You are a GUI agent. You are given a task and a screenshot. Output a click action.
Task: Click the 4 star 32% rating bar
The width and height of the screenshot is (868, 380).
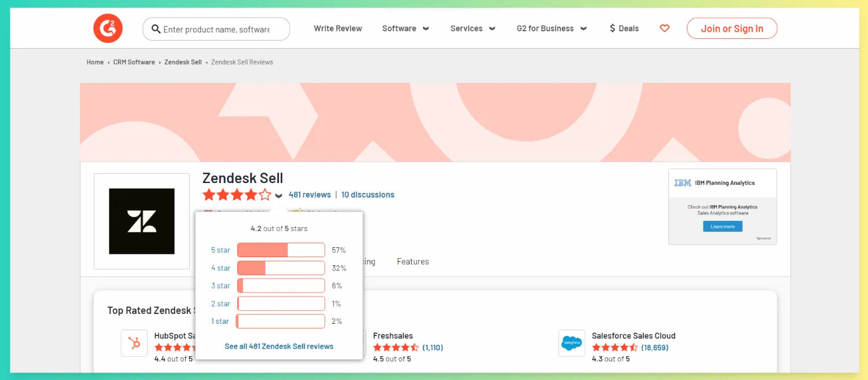tap(281, 268)
